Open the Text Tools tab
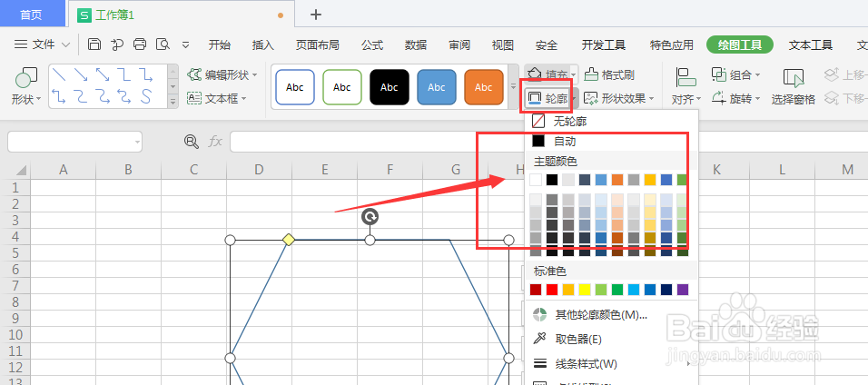868x385 pixels. click(811, 44)
